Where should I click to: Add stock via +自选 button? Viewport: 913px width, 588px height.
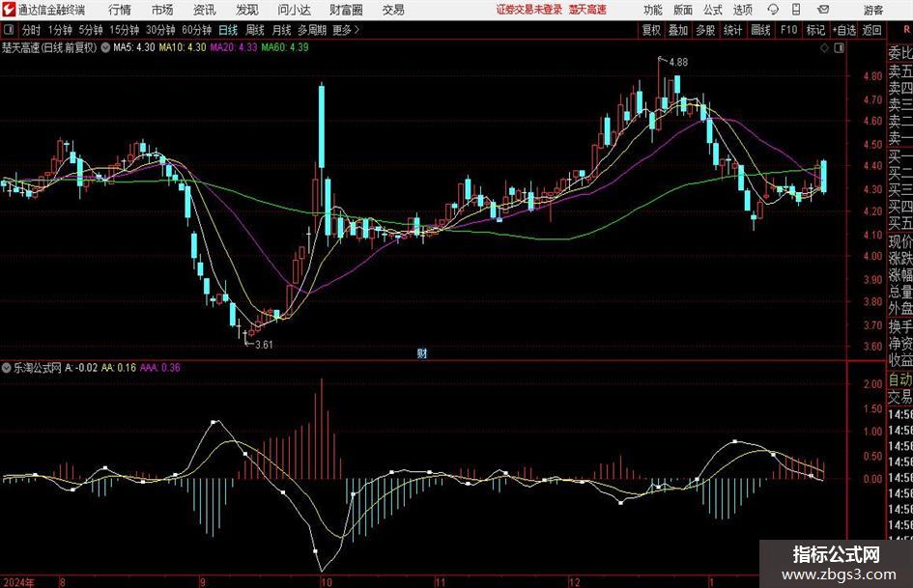pyautogui.click(x=843, y=30)
